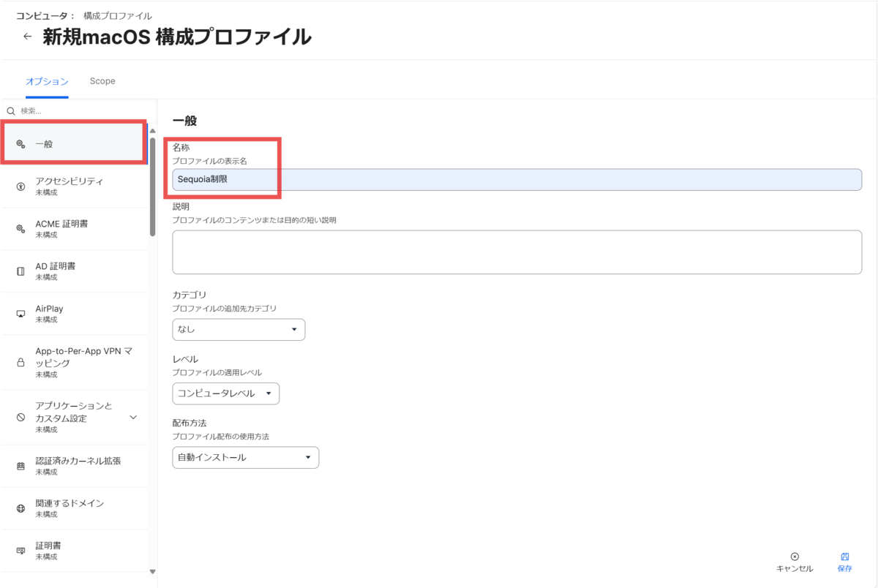878x588 pixels.
Task: Click the AirPlay screen icon
Action: (20, 314)
